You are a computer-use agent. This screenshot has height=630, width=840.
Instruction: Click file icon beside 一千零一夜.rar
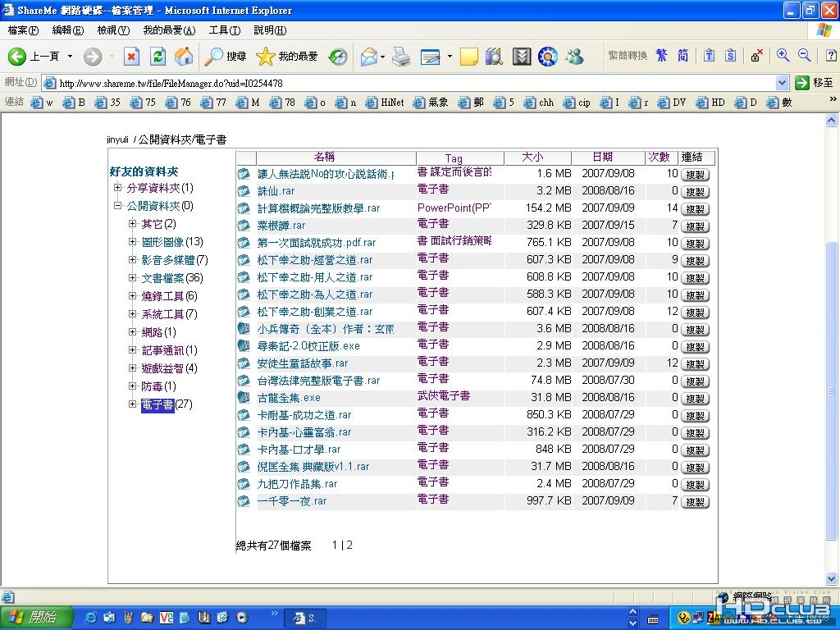tap(244, 501)
